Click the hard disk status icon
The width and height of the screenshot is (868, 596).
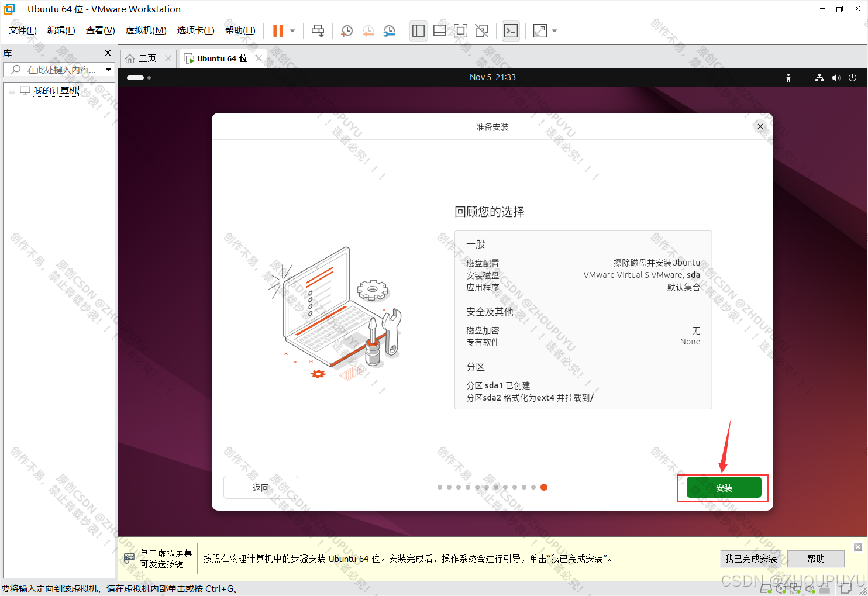(x=766, y=590)
